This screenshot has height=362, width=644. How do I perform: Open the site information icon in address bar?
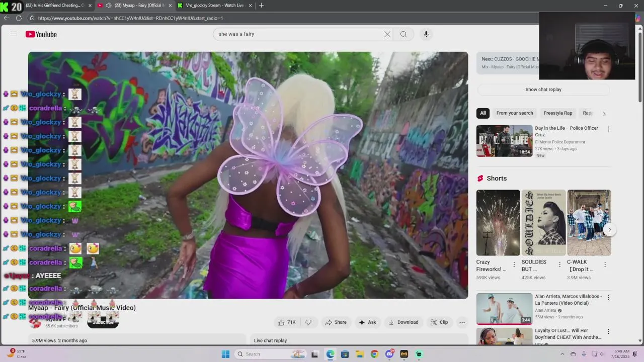pos(32,18)
